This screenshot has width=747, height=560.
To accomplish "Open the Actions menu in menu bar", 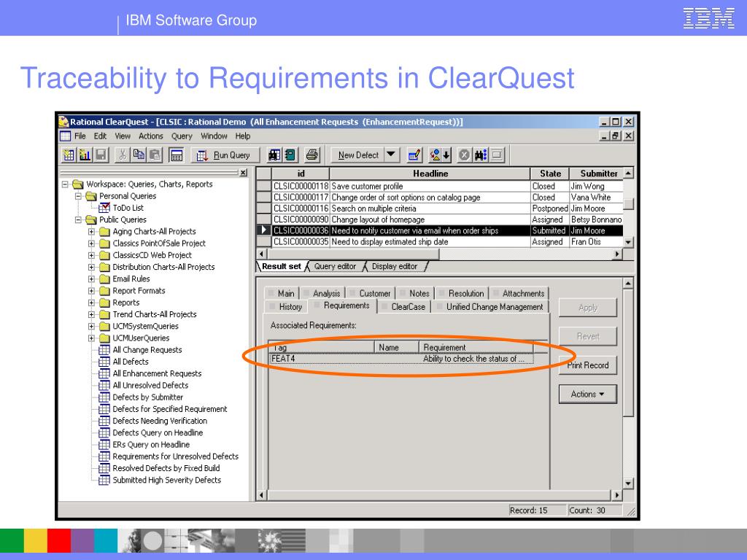I will [x=151, y=136].
